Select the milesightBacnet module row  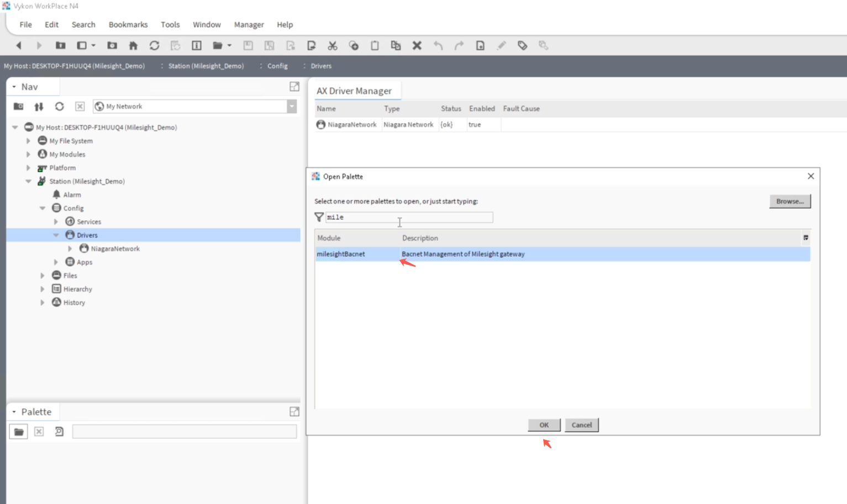(x=562, y=254)
